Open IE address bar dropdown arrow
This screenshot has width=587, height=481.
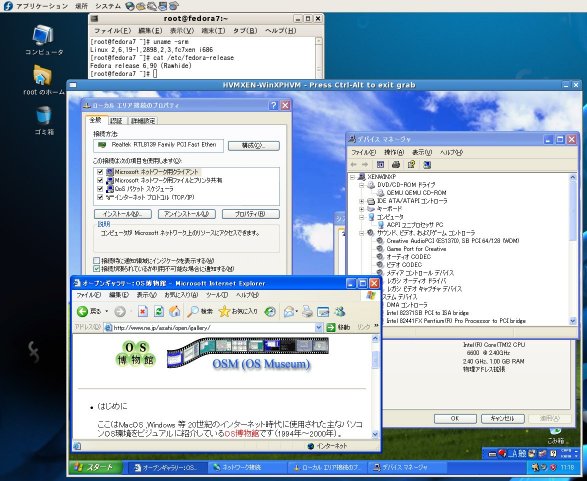coord(319,328)
